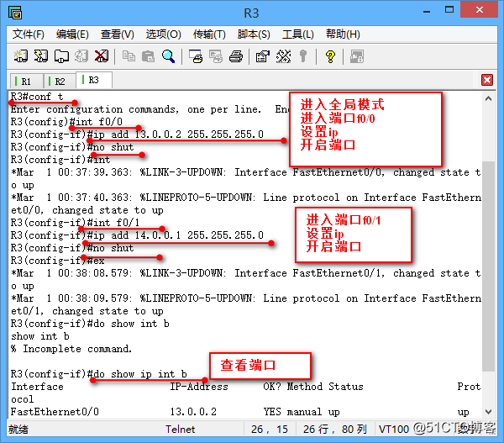The height and width of the screenshot is (443, 504).
Task: Click the 'R3#conf t' command line
Action: (x=37, y=97)
